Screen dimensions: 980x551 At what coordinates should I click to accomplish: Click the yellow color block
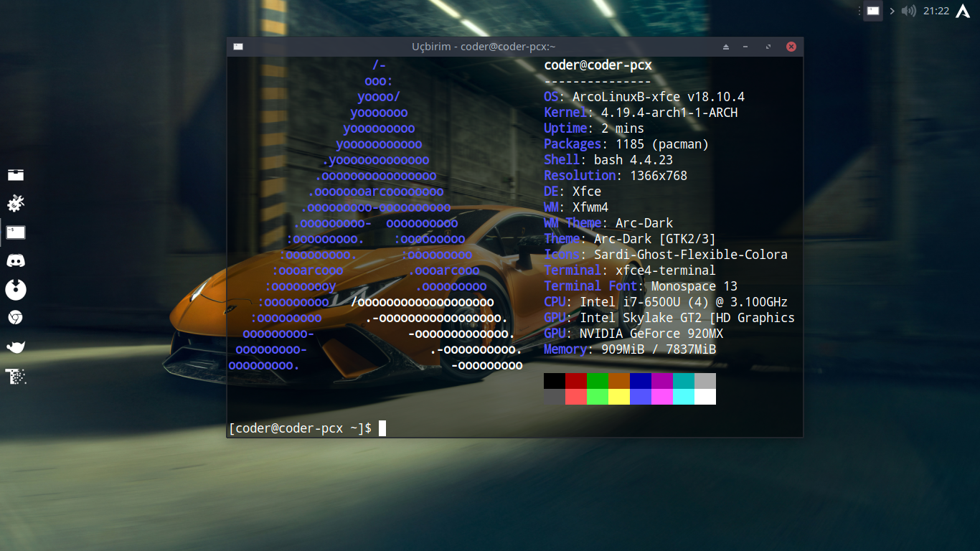pyautogui.click(x=619, y=397)
